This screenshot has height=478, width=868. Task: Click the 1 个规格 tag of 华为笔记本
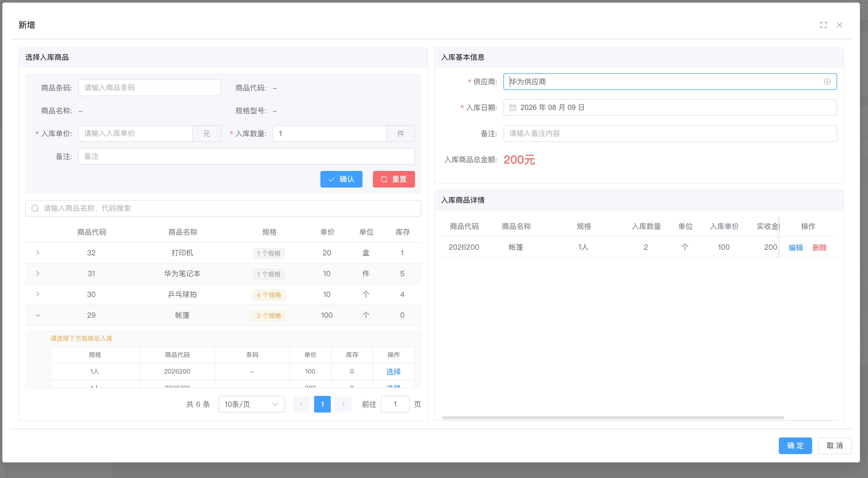pyautogui.click(x=269, y=274)
